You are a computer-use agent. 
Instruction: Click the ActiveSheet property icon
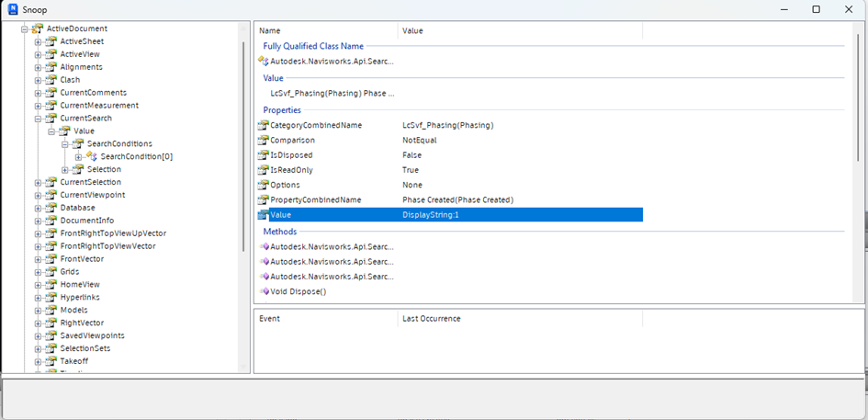tap(51, 41)
